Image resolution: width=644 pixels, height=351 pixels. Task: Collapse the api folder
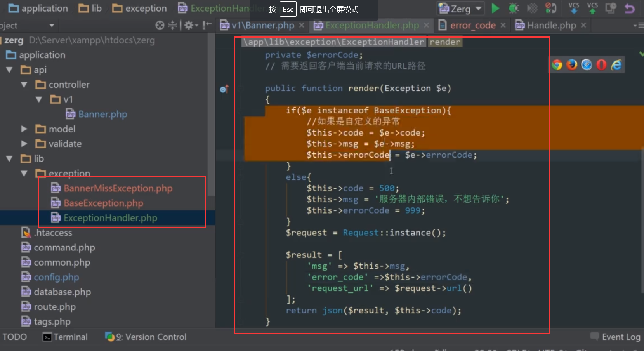[9, 70]
